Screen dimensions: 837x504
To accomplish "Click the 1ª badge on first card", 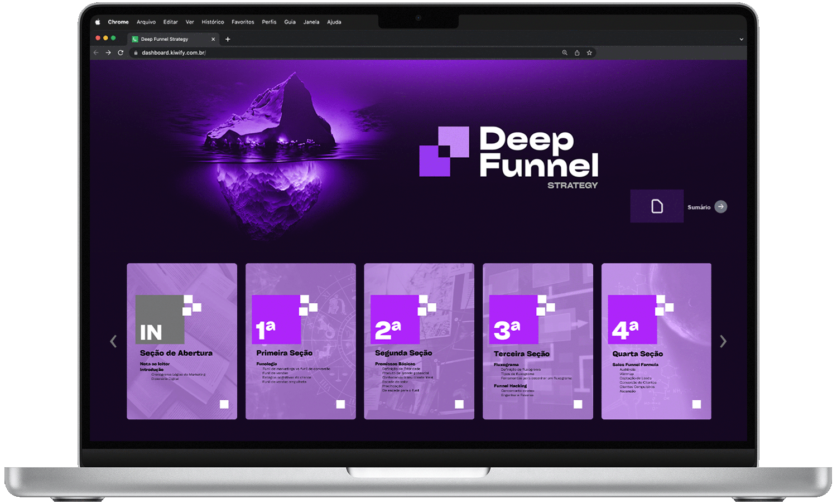I will point(276,319).
